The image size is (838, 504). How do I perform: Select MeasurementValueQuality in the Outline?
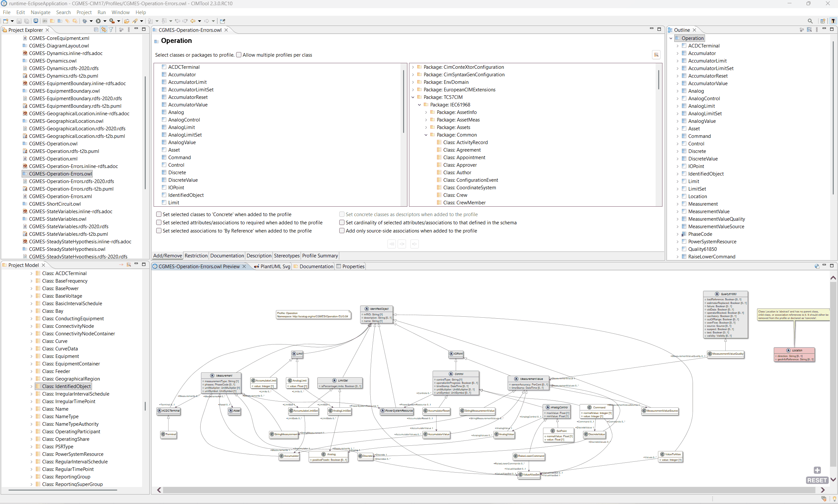[717, 219]
